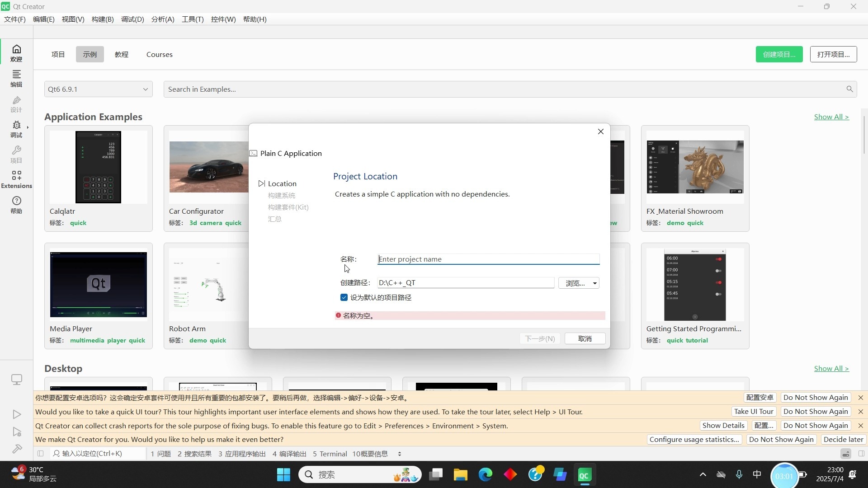Viewport: 868px width, 488px height.
Task: Click the Take UI Tour button
Action: point(754,412)
